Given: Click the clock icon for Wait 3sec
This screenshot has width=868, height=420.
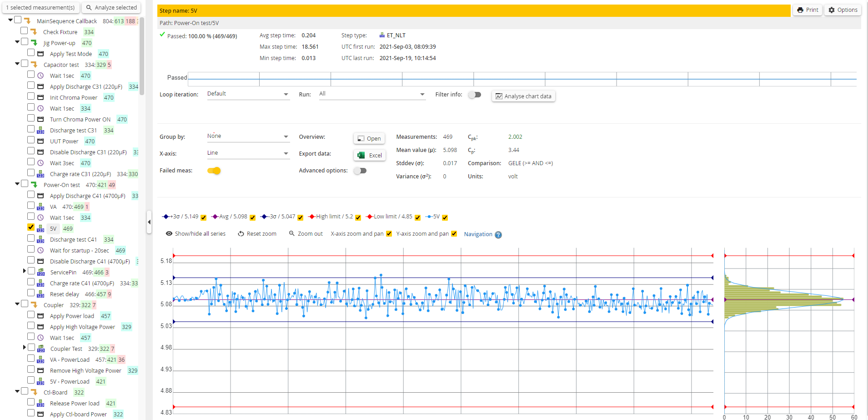Looking at the screenshot, I should [40, 163].
